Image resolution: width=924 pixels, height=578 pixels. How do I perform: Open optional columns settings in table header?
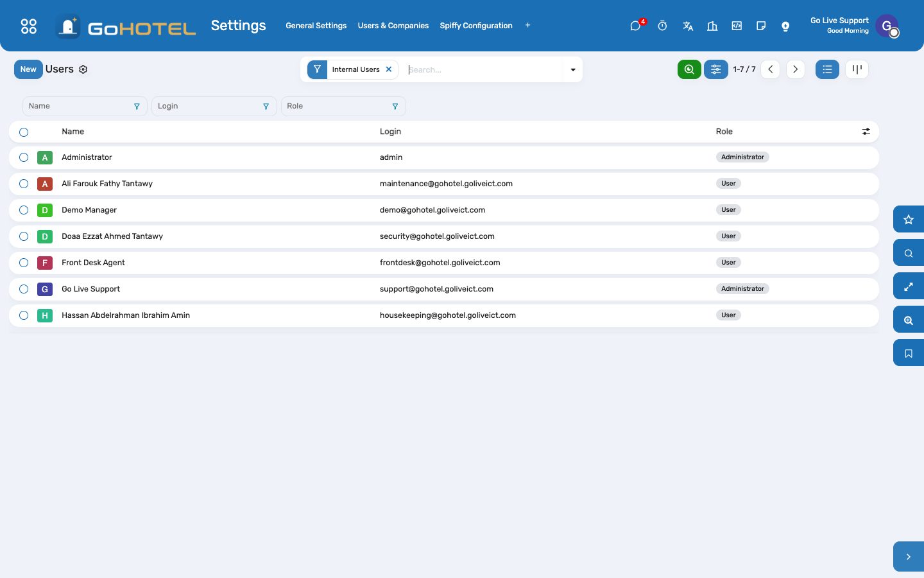click(866, 132)
